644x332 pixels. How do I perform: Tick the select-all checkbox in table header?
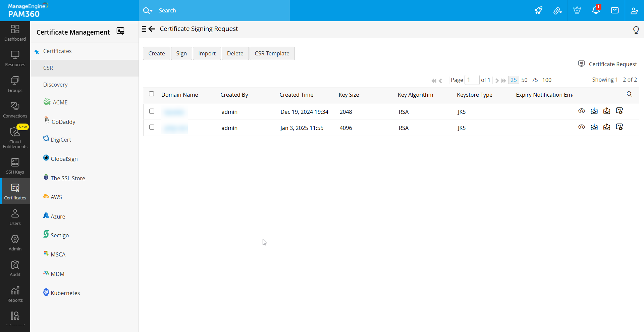coord(152,94)
